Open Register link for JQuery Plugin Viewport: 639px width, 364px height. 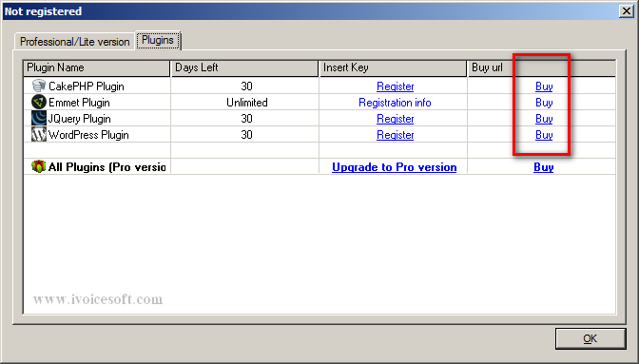(x=395, y=119)
